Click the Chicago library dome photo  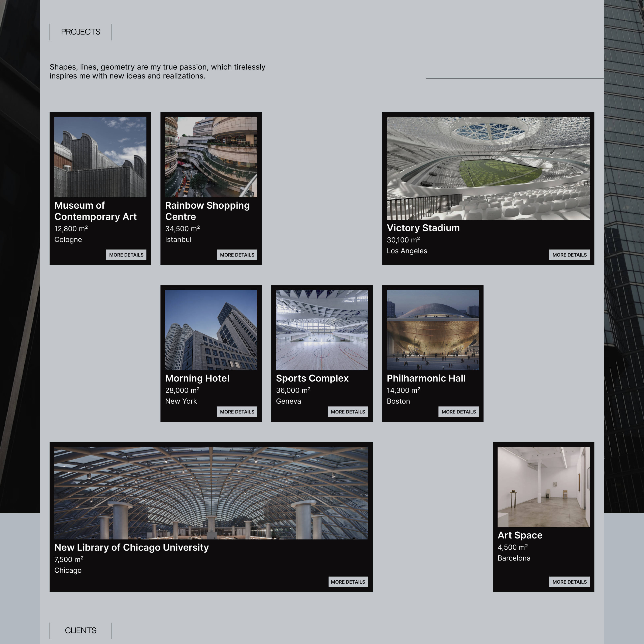point(211,493)
